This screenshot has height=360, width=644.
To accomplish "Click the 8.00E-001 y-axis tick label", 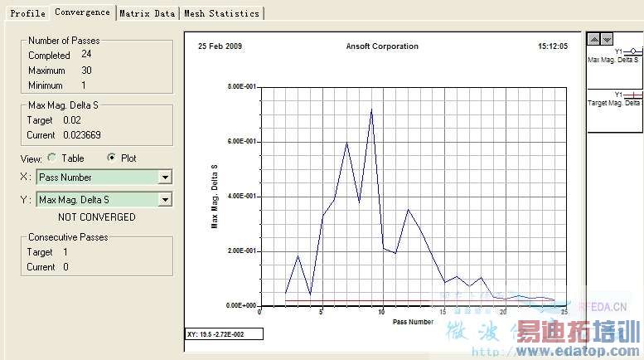I will [241, 87].
